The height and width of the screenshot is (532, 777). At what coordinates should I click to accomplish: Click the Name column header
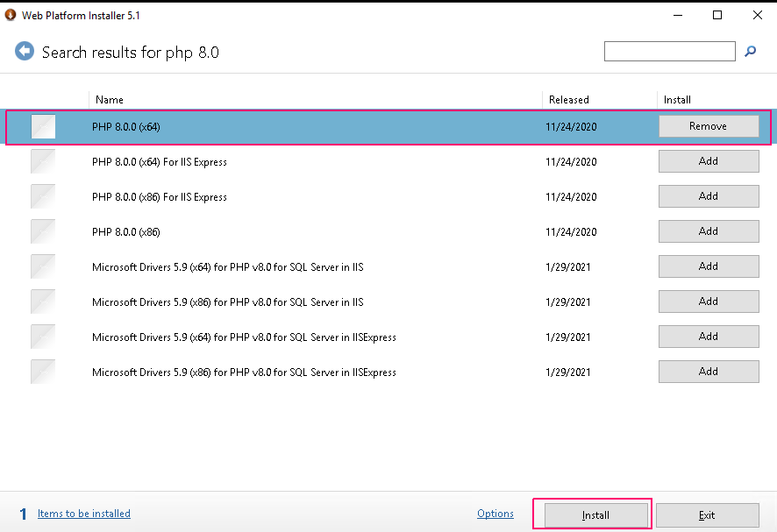click(x=110, y=100)
